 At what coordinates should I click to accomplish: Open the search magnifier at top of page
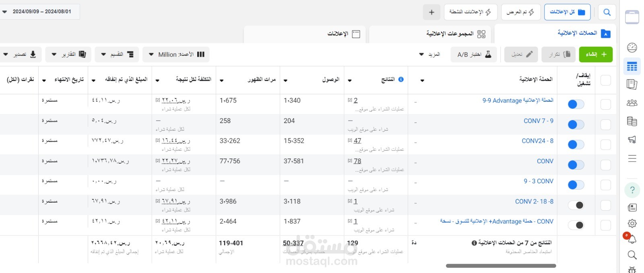point(607,12)
